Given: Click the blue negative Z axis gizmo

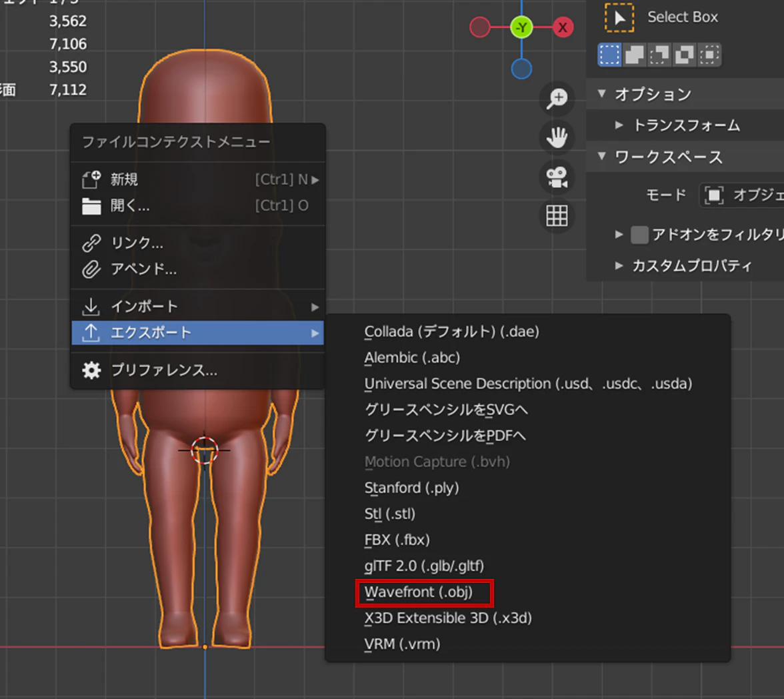Looking at the screenshot, I should [521, 69].
